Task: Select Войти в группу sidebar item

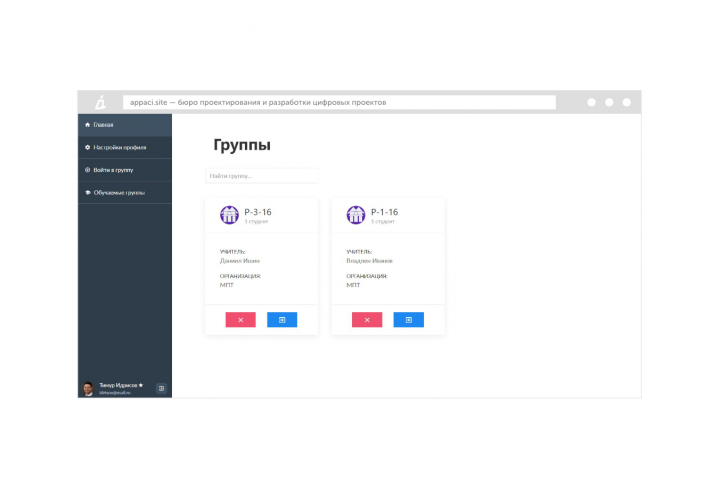Action: pos(125,170)
